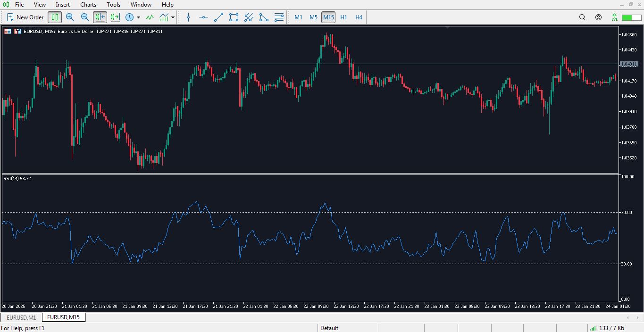
Task: Open the objects list toolbar icon
Action: click(279, 17)
